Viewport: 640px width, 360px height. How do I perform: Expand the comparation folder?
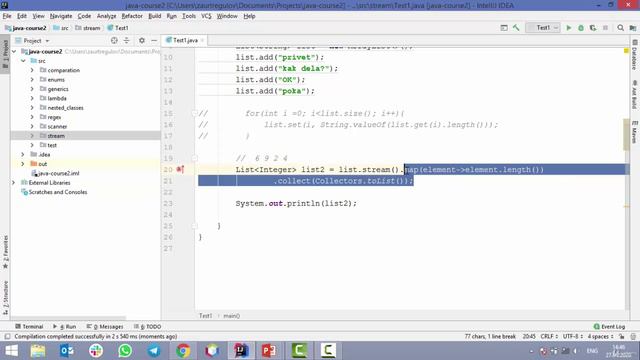click(x=32, y=70)
